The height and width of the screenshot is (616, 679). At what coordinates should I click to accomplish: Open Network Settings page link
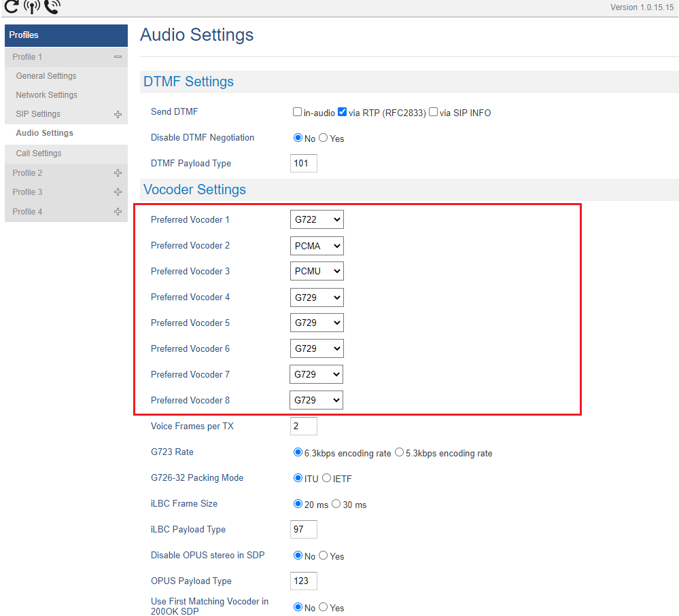click(x=47, y=95)
